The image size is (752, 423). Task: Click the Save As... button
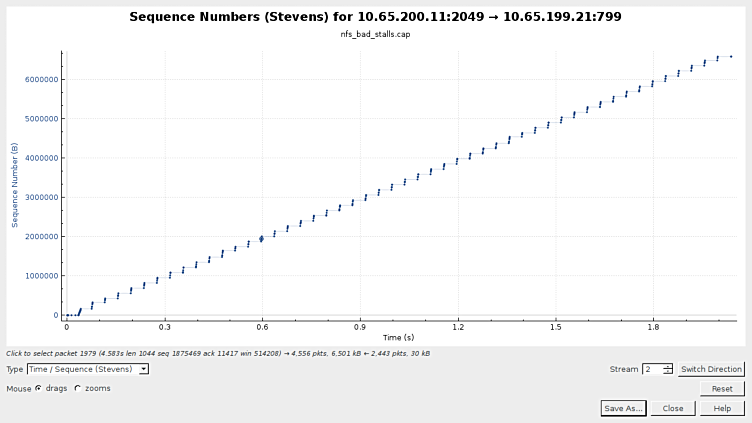[x=624, y=408]
